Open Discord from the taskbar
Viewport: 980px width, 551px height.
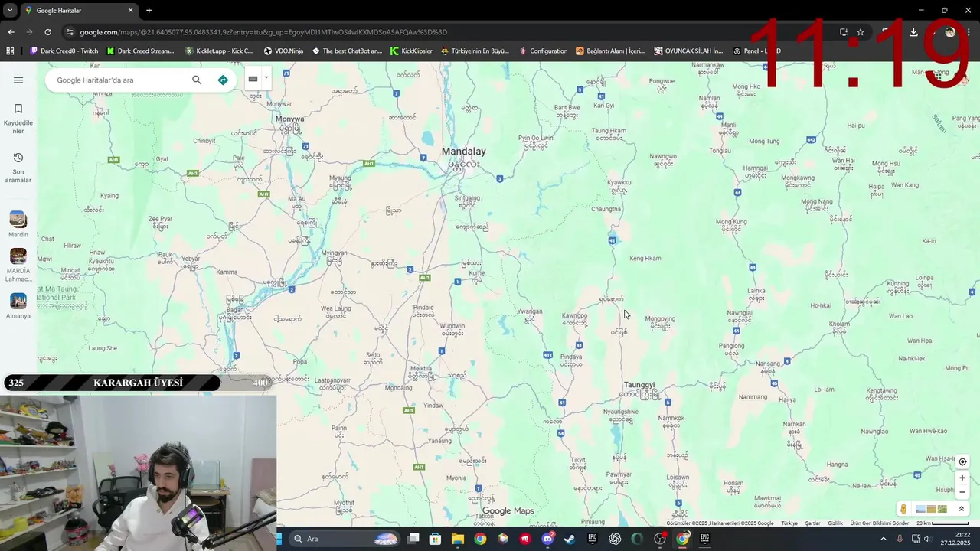coord(547,539)
